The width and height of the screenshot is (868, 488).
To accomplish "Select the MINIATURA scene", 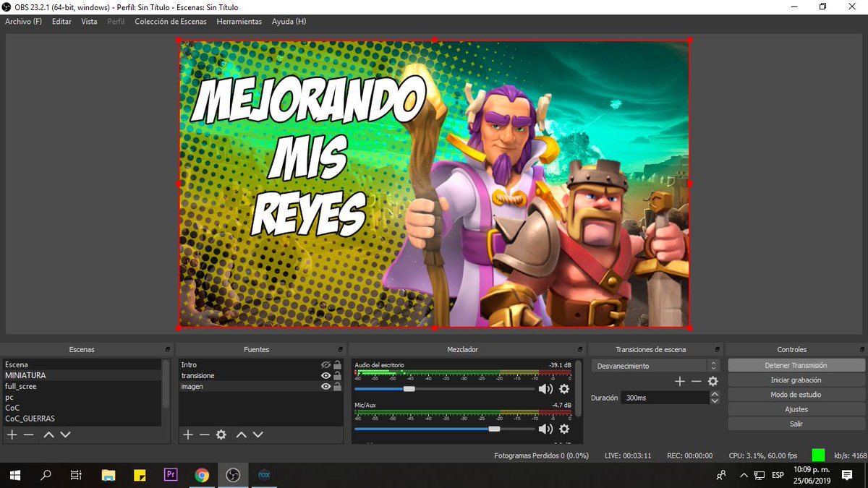I will click(82, 376).
